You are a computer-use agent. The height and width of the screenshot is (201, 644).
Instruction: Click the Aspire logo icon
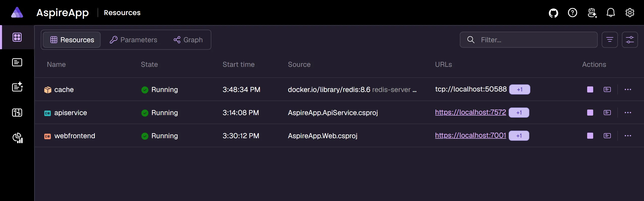pos(17,13)
